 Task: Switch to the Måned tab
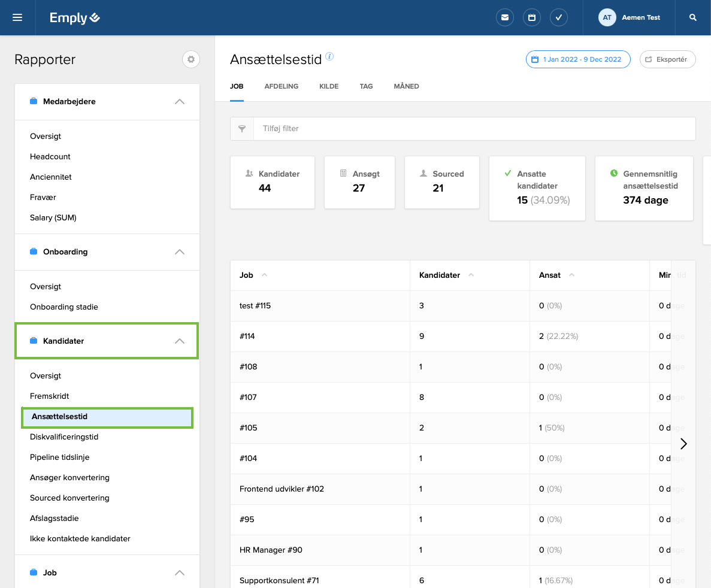click(406, 86)
